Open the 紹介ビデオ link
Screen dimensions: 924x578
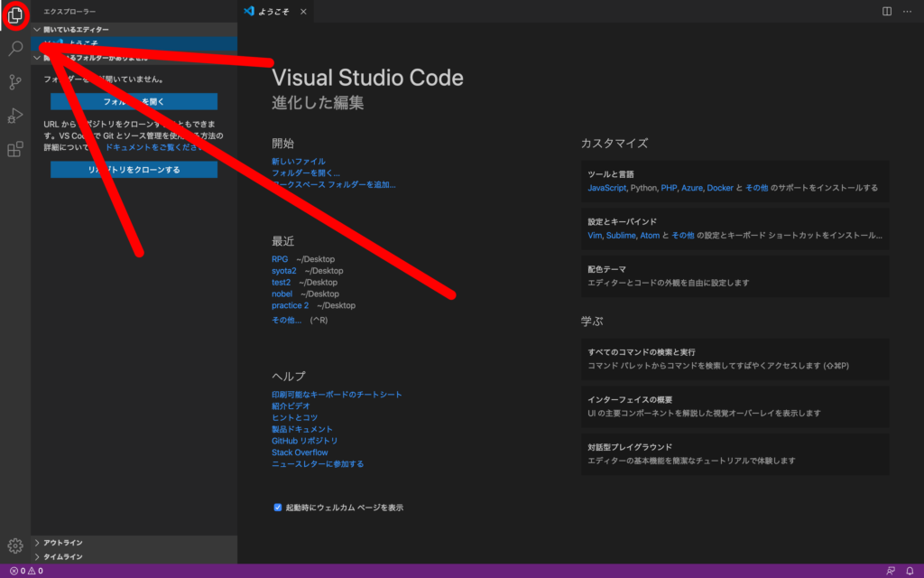click(291, 406)
